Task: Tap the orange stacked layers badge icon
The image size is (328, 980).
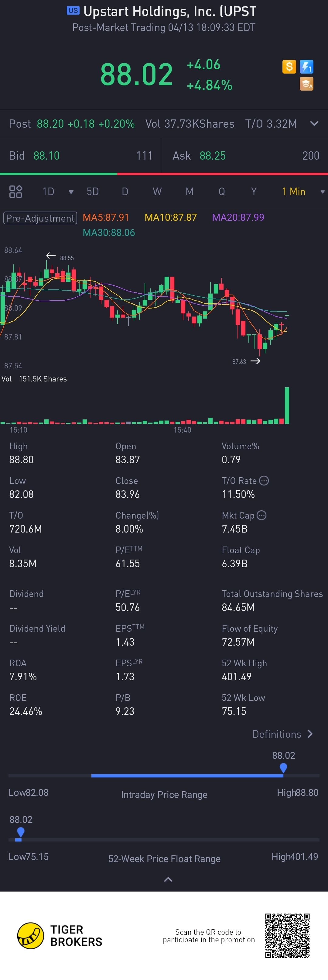Action: coord(306,84)
